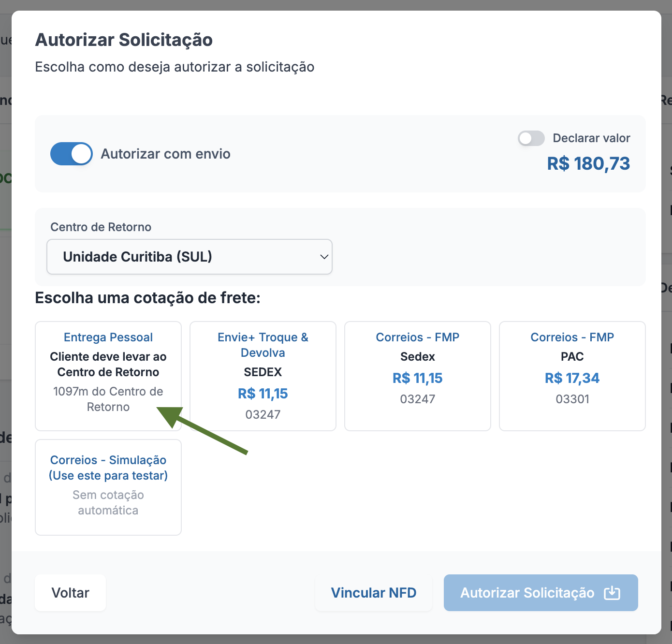
Task: Click the Entrega Pessoal title link
Action: (108, 337)
